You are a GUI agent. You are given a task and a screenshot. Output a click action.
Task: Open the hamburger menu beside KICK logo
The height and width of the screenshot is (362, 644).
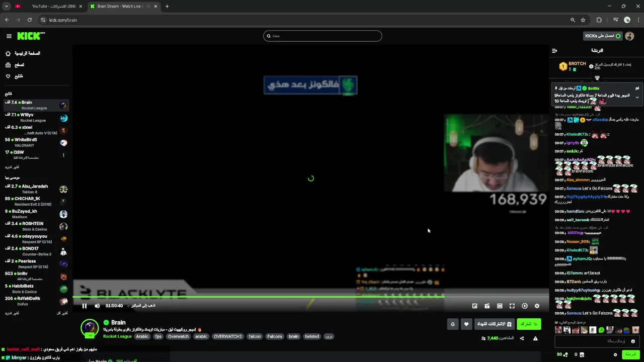9,36
